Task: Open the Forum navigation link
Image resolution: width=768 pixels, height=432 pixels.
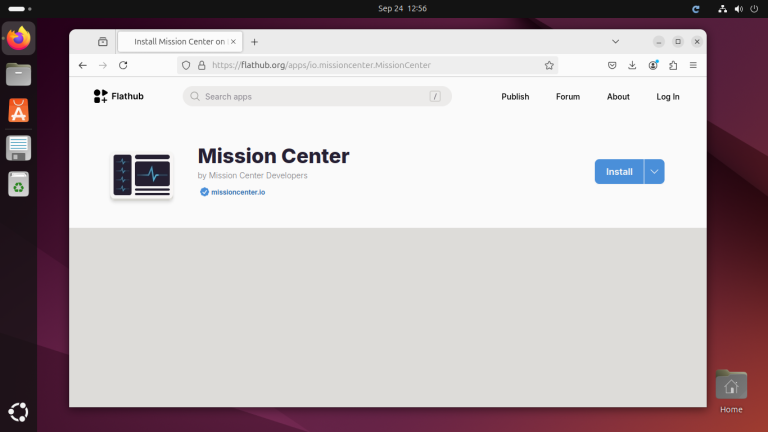Action: 568,97
